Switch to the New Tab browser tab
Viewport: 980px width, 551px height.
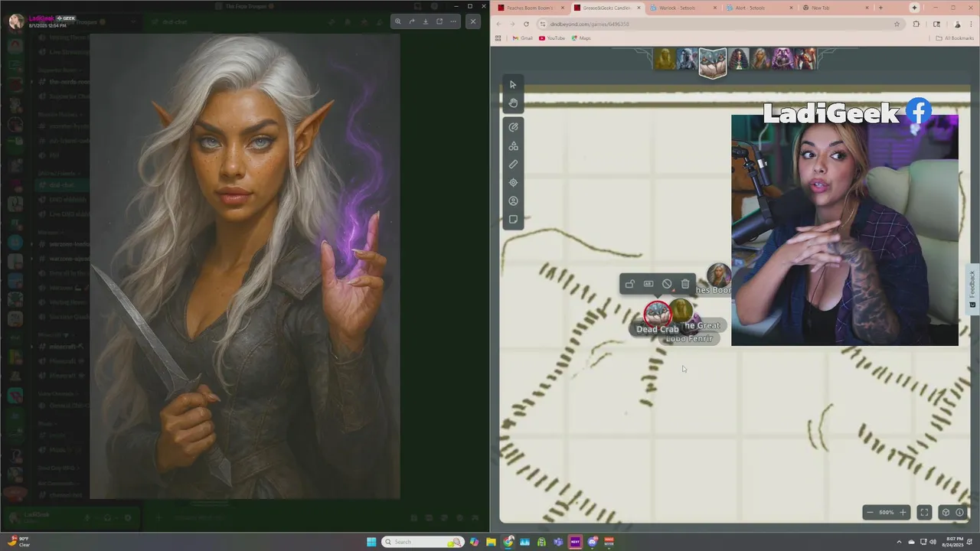tap(835, 8)
